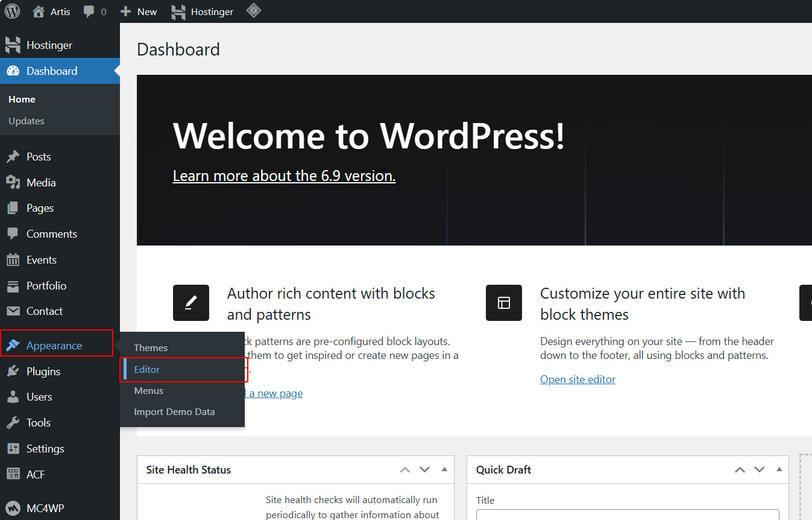Move the Quick Draft panel up
812x520 pixels.
pos(740,469)
